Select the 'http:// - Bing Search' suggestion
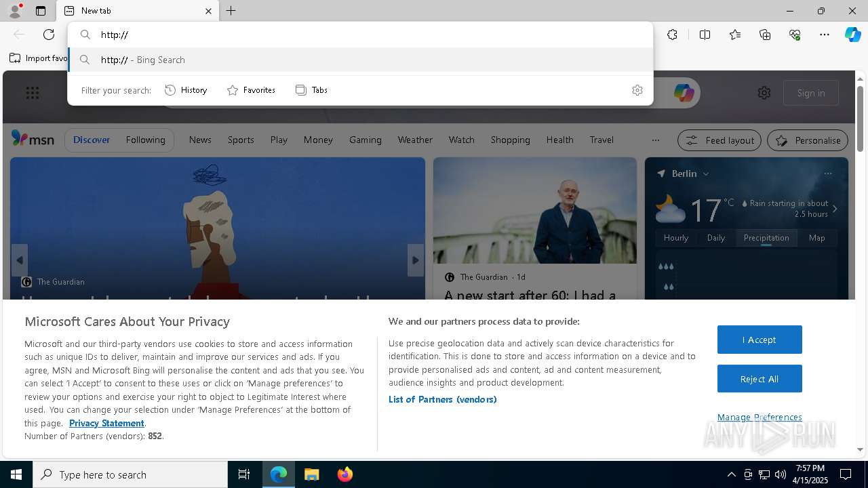868x488 pixels. pos(361,60)
